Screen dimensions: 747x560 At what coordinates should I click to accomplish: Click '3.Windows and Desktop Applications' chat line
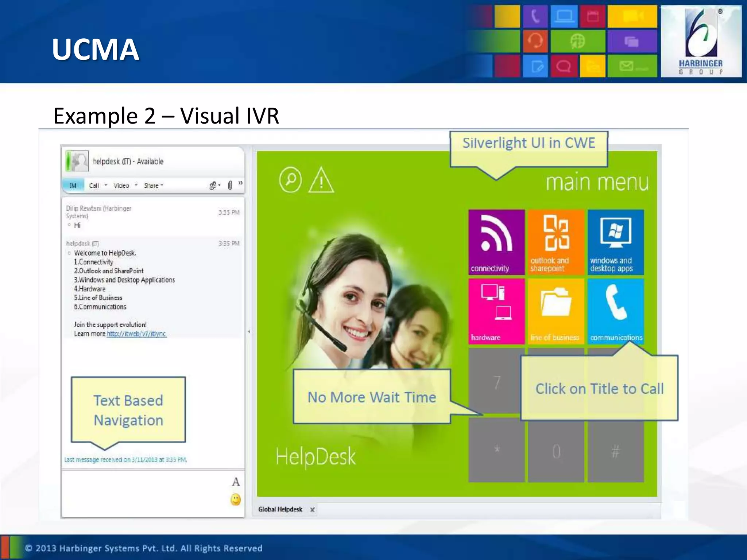pos(124,280)
